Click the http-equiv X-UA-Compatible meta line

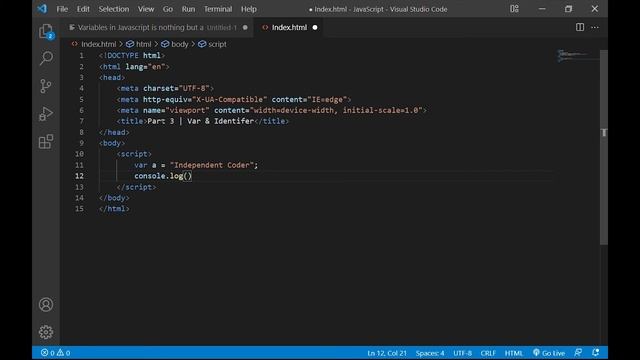click(233, 99)
